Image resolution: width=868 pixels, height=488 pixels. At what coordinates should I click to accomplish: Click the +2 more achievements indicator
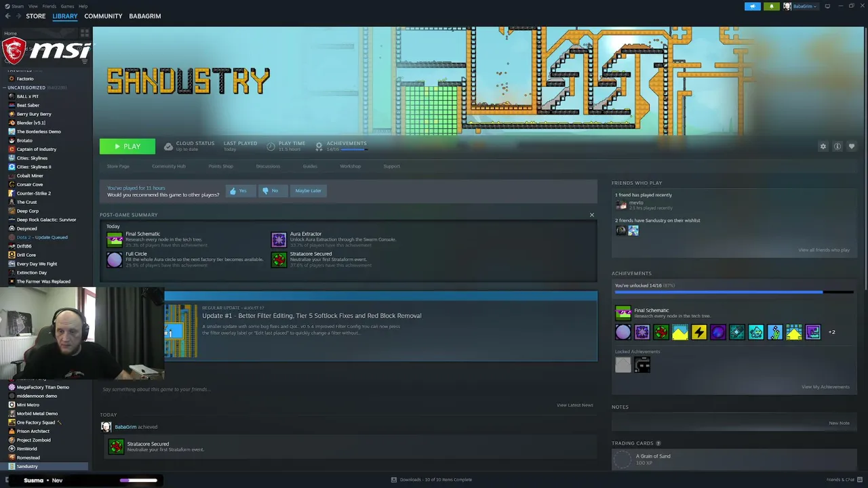point(831,332)
